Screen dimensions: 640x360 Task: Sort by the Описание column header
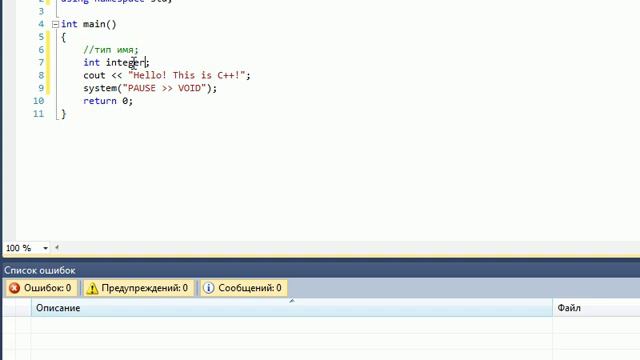pyautogui.click(x=291, y=308)
